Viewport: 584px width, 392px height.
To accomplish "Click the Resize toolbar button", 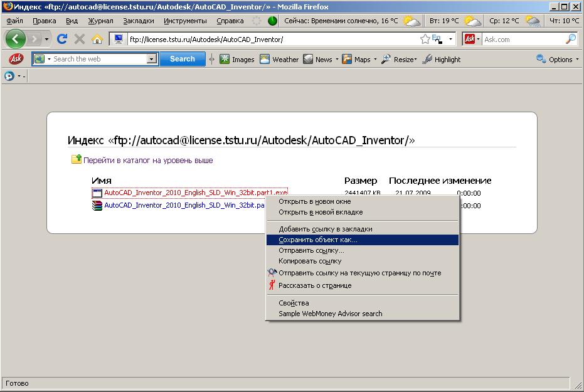I will (x=399, y=59).
